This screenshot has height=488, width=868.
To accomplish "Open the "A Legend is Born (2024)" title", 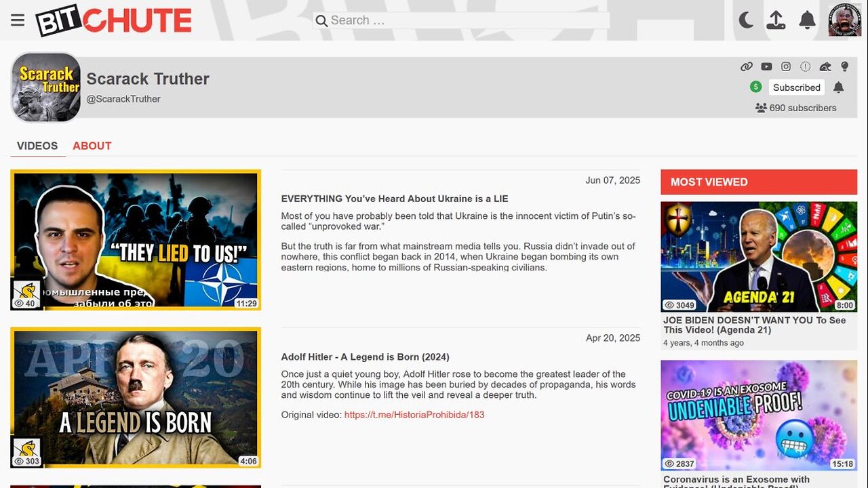I will coord(366,357).
